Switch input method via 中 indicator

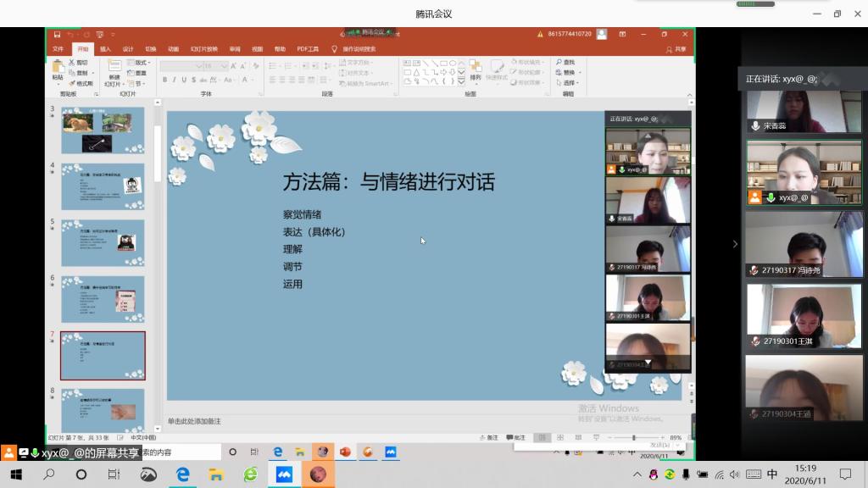click(x=771, y=474)
